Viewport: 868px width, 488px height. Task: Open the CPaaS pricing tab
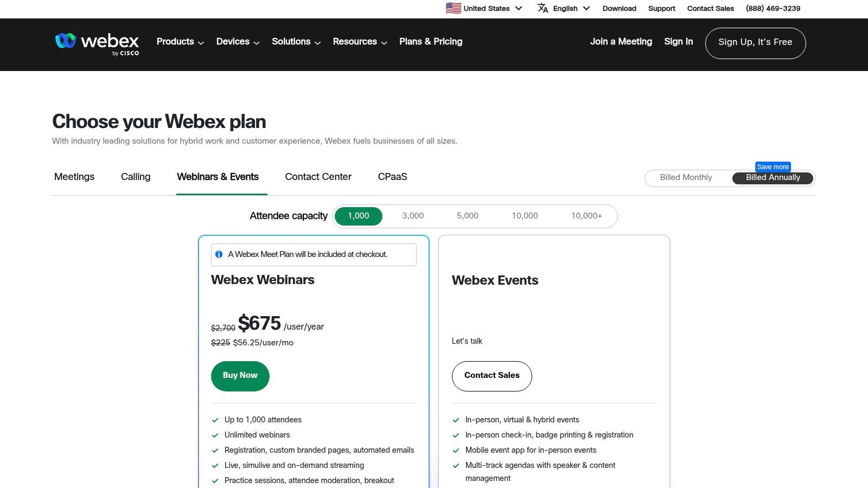tap(392, 177)
